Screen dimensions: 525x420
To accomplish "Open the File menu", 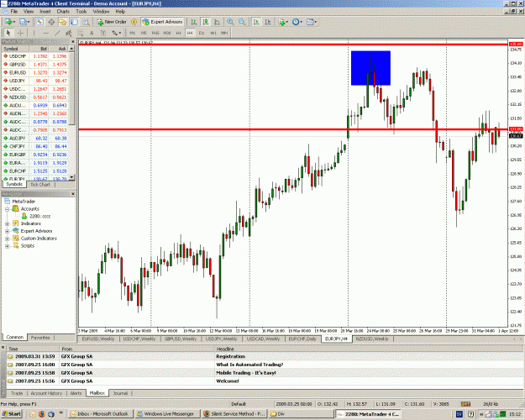I will pyautogui.click(x=14, y=12).
